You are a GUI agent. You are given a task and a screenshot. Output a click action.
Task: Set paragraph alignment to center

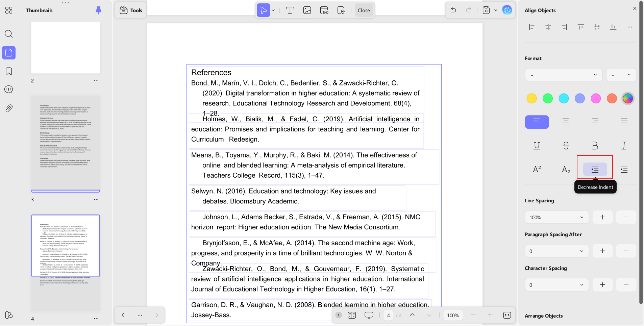click(x=566, y=122)
